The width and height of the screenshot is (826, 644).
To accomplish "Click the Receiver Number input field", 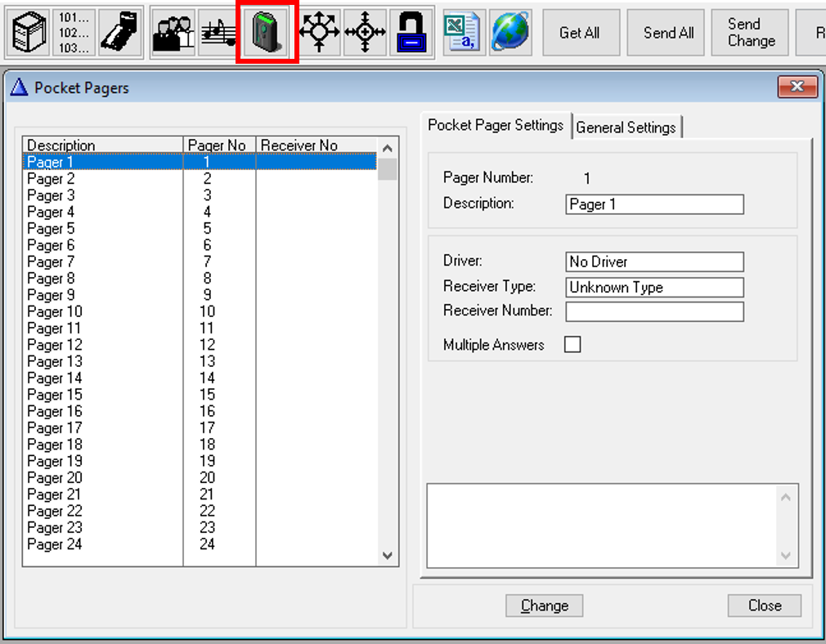I will pyautogui.click(x=654, y=311).
